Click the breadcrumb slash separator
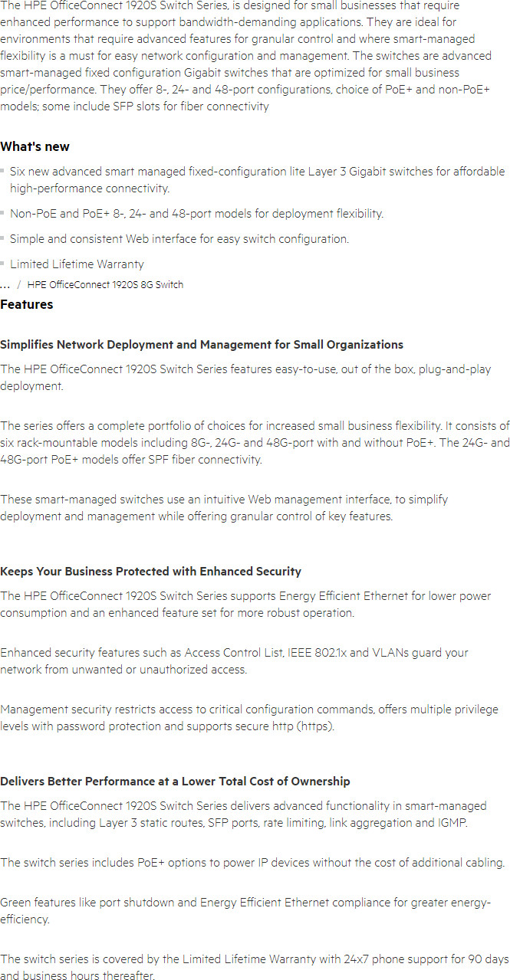The width and height of the screenshot is (510, 980). click(18, 285)
